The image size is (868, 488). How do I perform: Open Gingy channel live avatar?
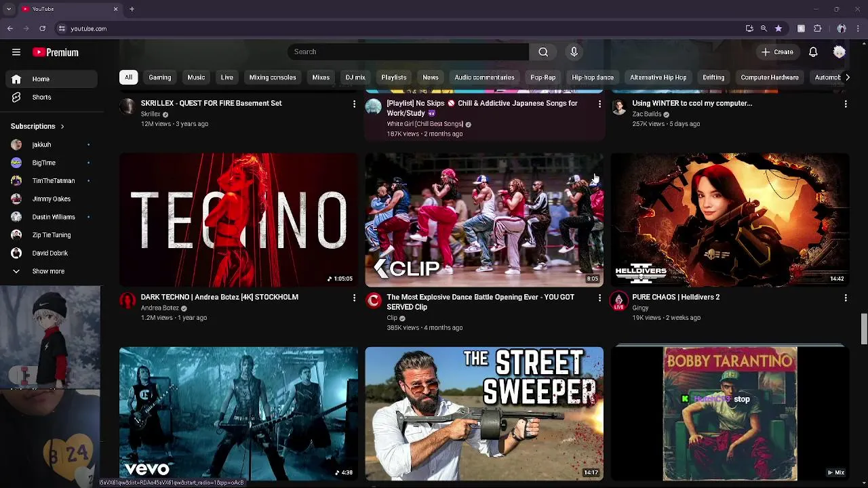618,301
